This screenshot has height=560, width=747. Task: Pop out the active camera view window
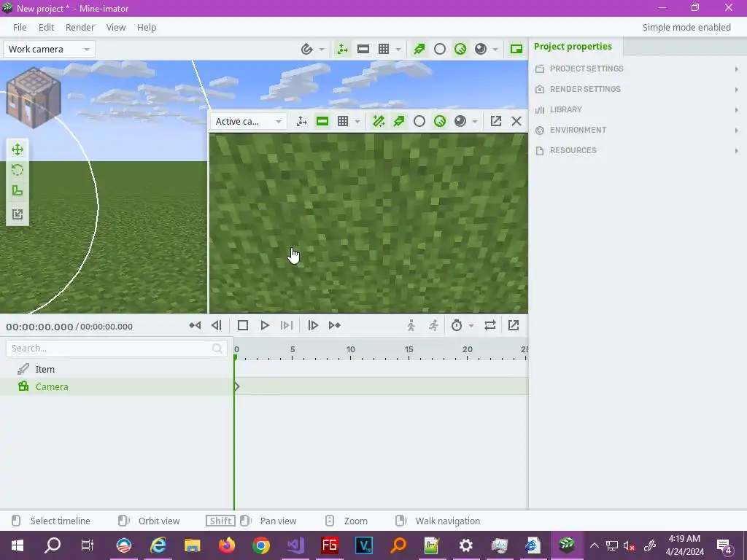pyautogui.click(x=496, y=122)
